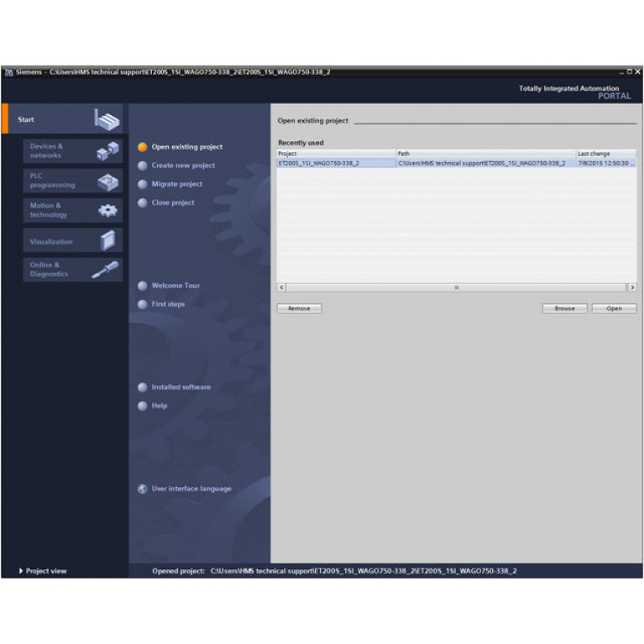Click the Browse button
The image size is (644, 644).
point(565,308)
